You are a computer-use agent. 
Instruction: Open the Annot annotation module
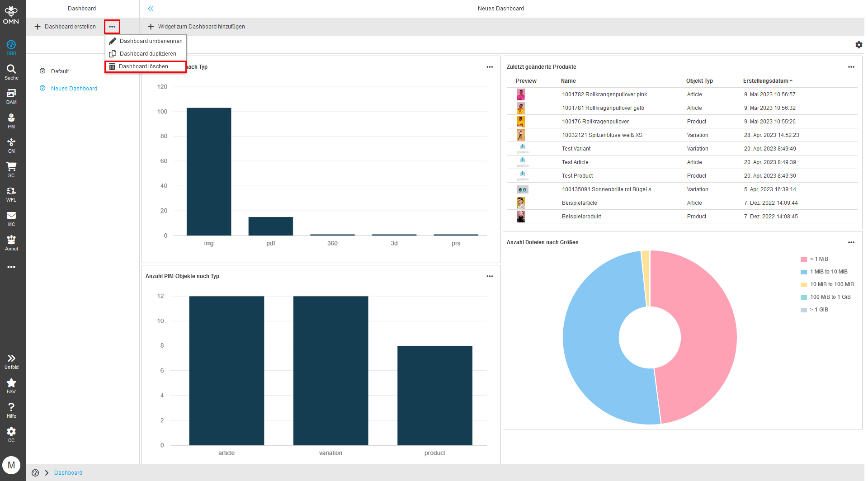[x=11, y=242]
